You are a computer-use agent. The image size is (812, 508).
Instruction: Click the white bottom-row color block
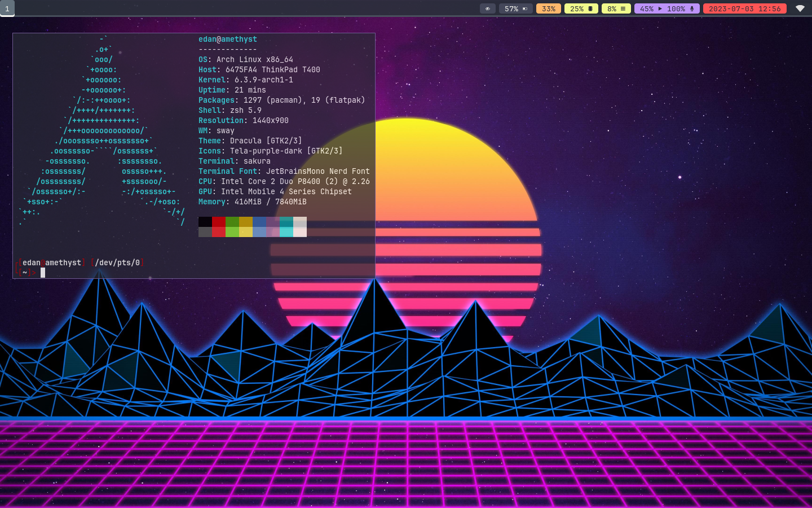[300, 232]
